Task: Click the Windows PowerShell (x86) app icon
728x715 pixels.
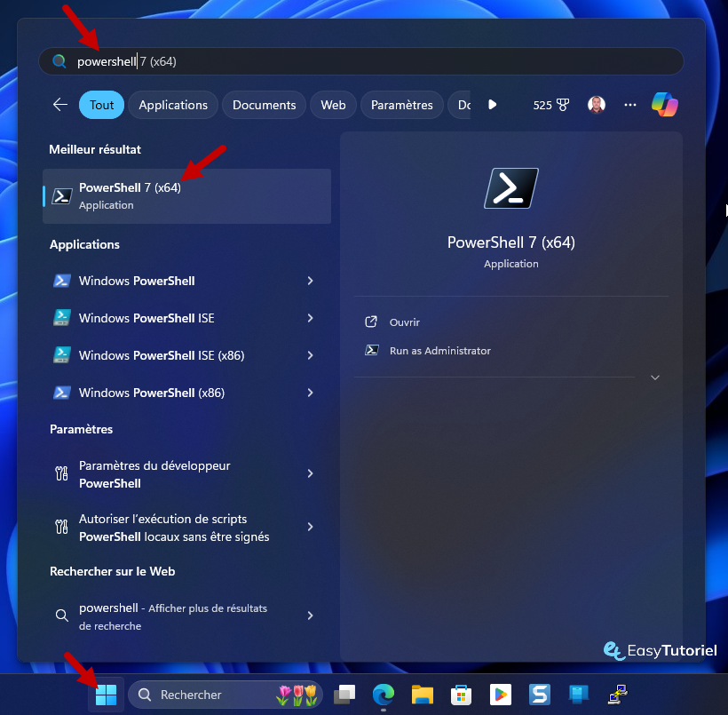Action: [x=62, y=393]
